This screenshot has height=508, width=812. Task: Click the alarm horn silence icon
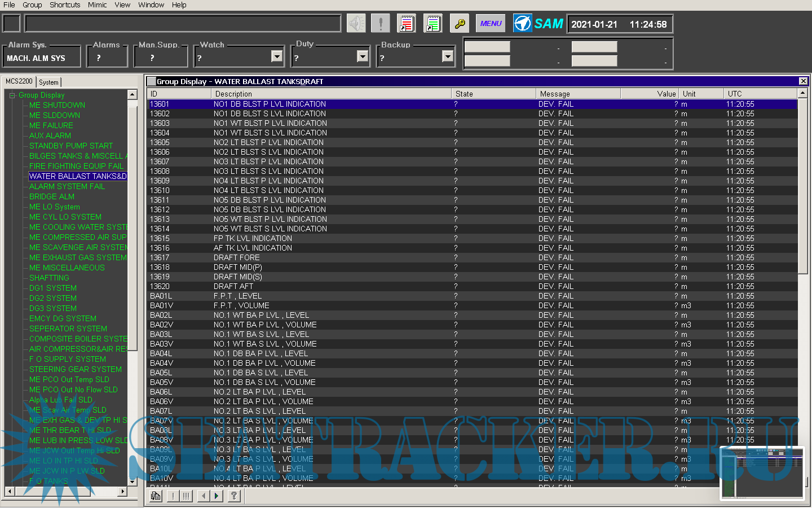[356, 24]
